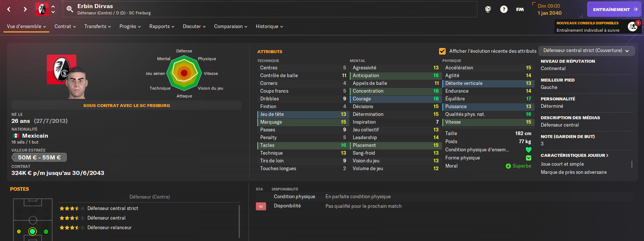Click the search magnifier icon
644x241 pixels.
70,9
